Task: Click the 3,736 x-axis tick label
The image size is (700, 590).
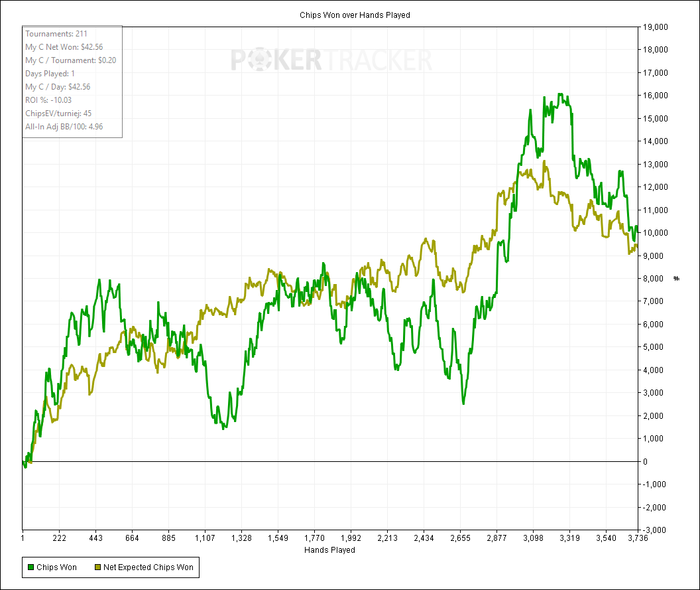Action: [x=638, y=538]
